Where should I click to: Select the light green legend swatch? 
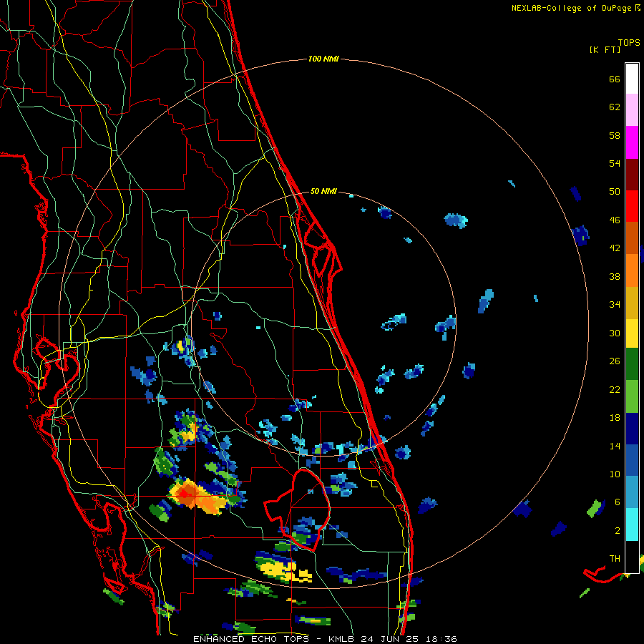point(632,396)
